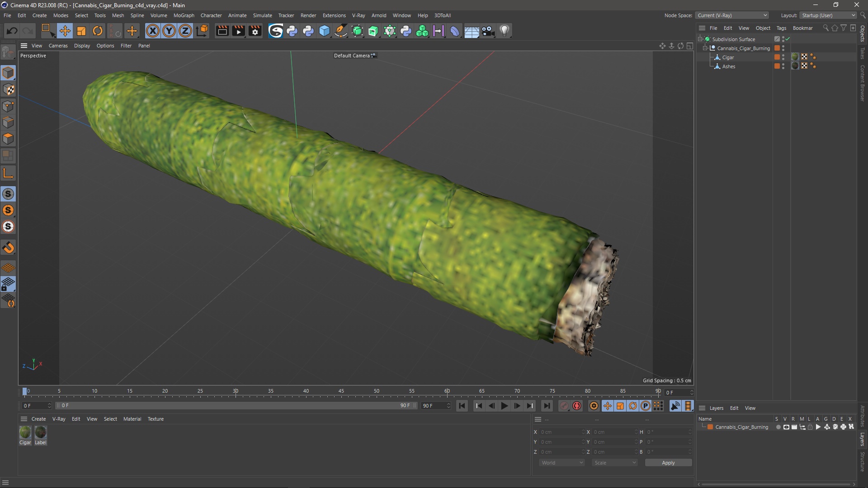Click the Enable Axis L icon

[8, 173]
